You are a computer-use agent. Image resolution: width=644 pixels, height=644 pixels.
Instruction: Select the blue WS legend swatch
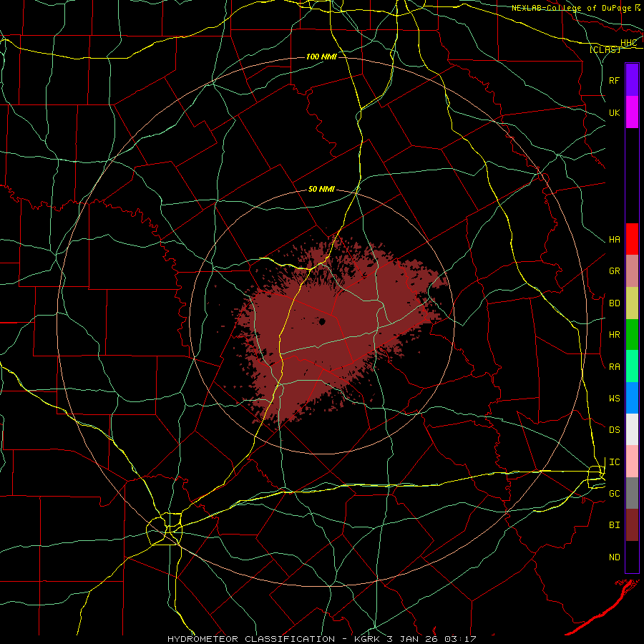632,398
